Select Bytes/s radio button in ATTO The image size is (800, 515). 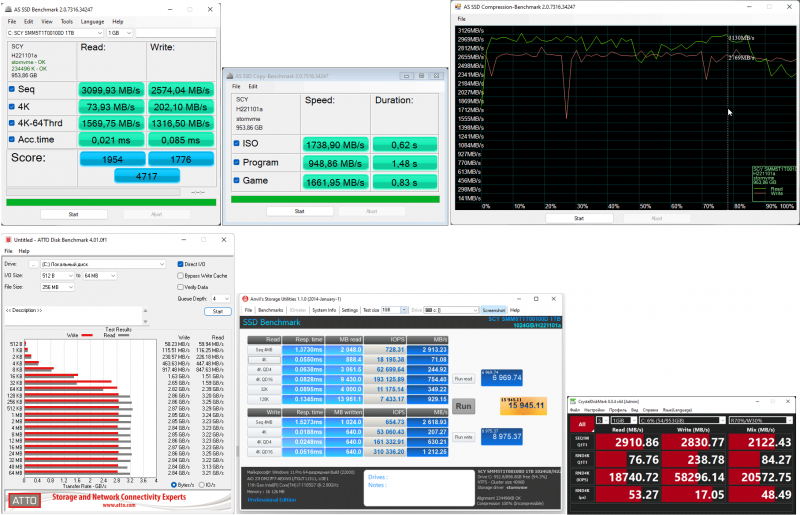coord(173,485)
